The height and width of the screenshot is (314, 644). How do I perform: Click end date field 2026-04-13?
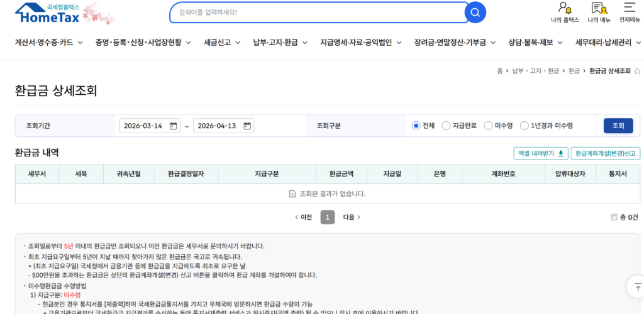click(x=223, y=126)
